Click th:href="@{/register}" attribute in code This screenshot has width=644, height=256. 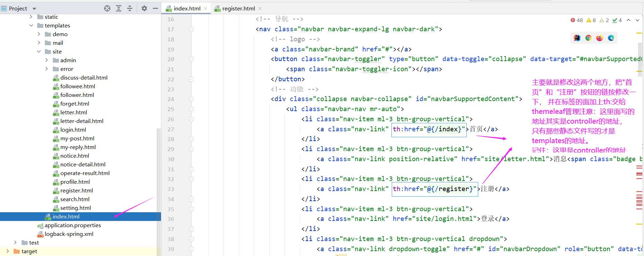(435, 189)
